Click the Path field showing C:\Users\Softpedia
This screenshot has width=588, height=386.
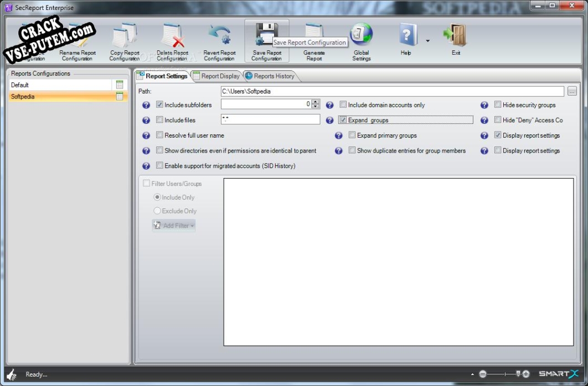click(x=392, y=91)
